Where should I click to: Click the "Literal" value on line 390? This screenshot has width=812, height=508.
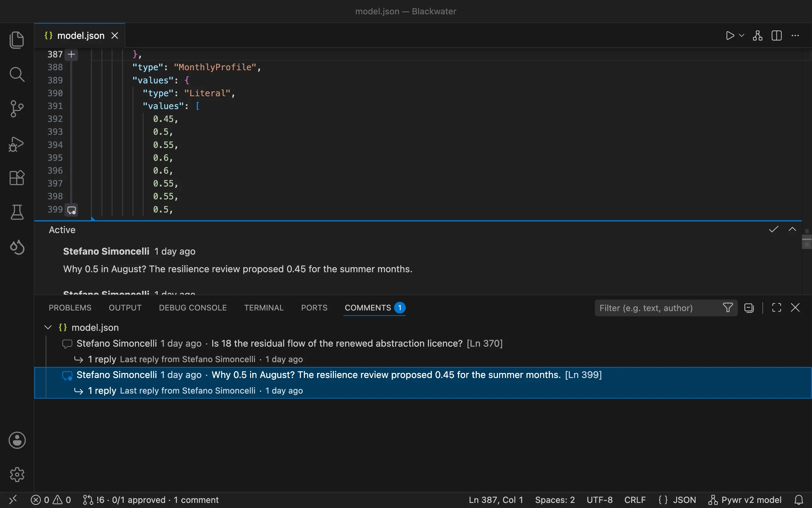[207, 93]
